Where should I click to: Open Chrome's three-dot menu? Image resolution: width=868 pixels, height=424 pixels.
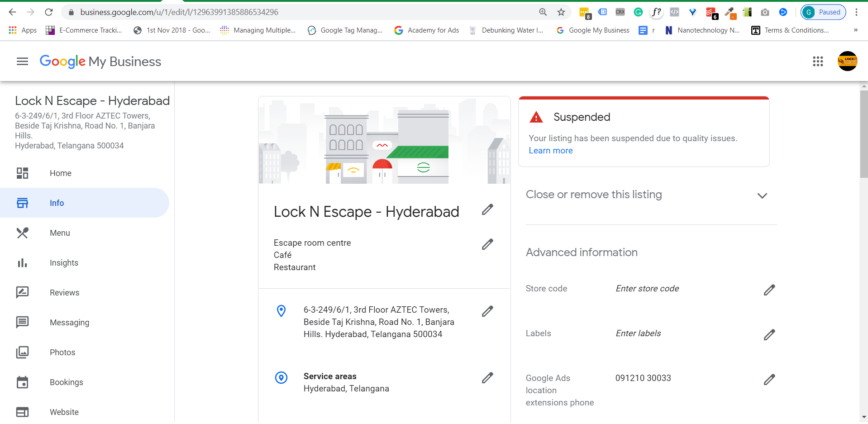click(856, 12)
